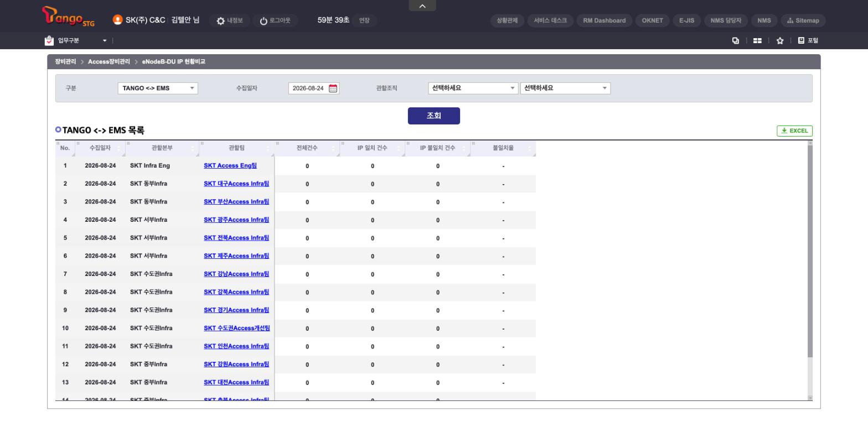Sort by the 관할팀 column header
Image resolution: width=868 pixels, height=427 pixels.
pos(236,148)
